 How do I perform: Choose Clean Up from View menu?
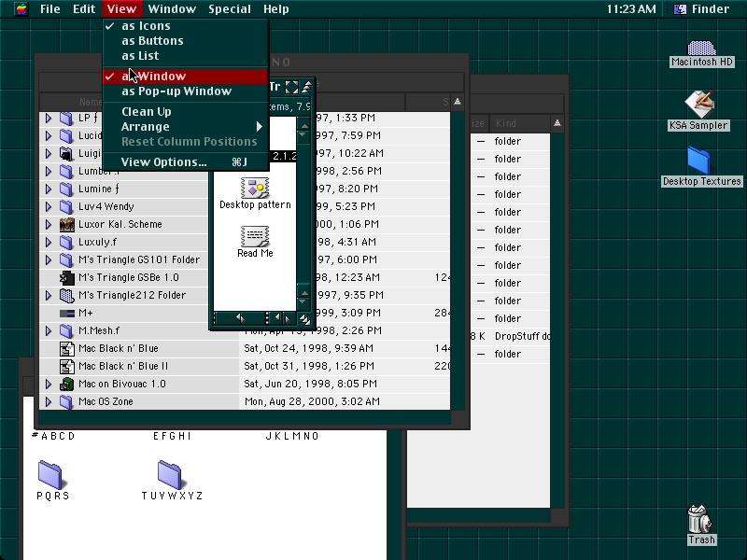click(x=186, y=111)
